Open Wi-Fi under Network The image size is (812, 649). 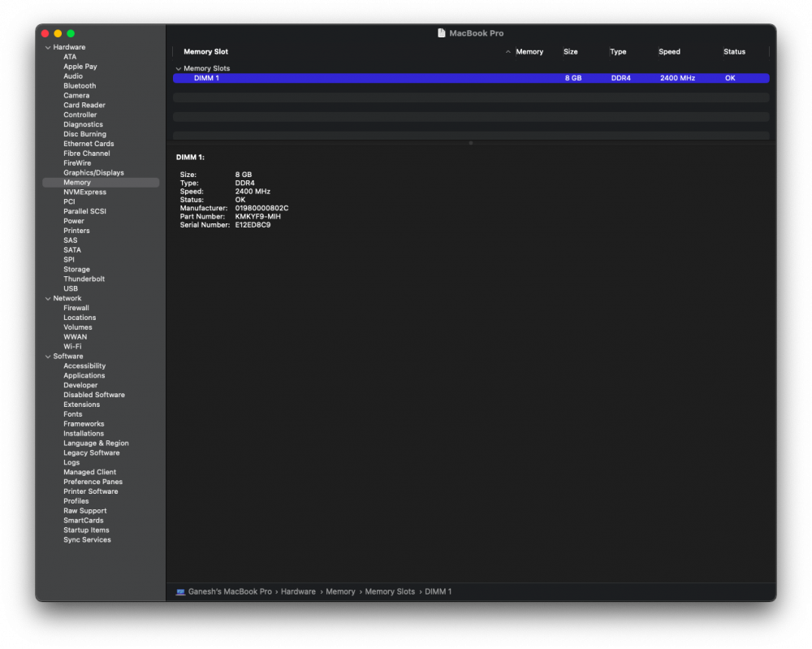(72, 347)
